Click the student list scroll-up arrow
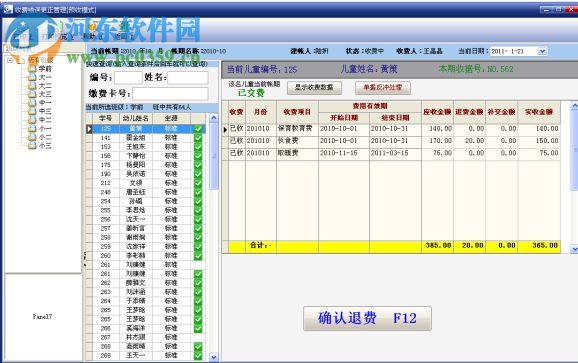This screenshot has width=578, height=363. pyautogui.click(x=214, y=118)
